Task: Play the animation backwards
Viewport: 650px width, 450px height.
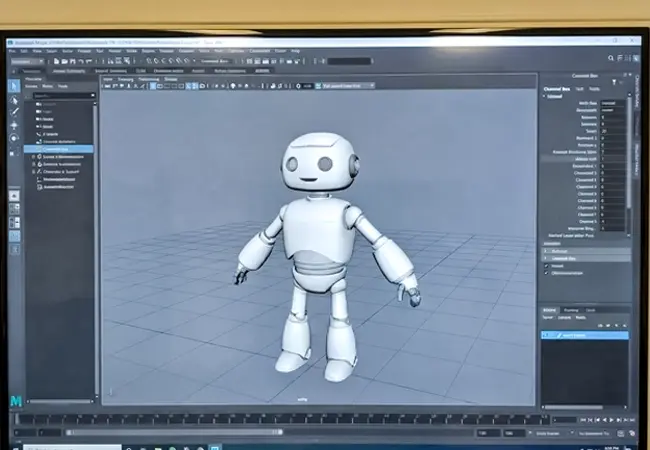Action: point(604,420)
